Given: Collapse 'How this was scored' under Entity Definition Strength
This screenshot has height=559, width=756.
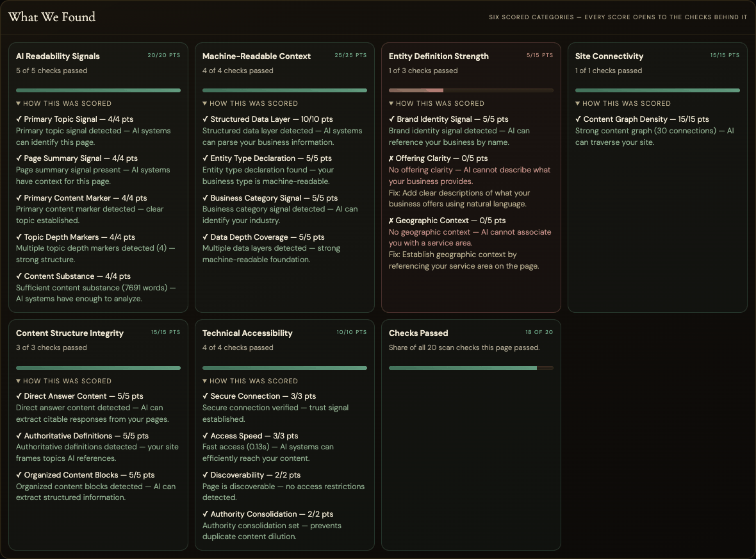Looking at the screenshot, I should point(437,104).
